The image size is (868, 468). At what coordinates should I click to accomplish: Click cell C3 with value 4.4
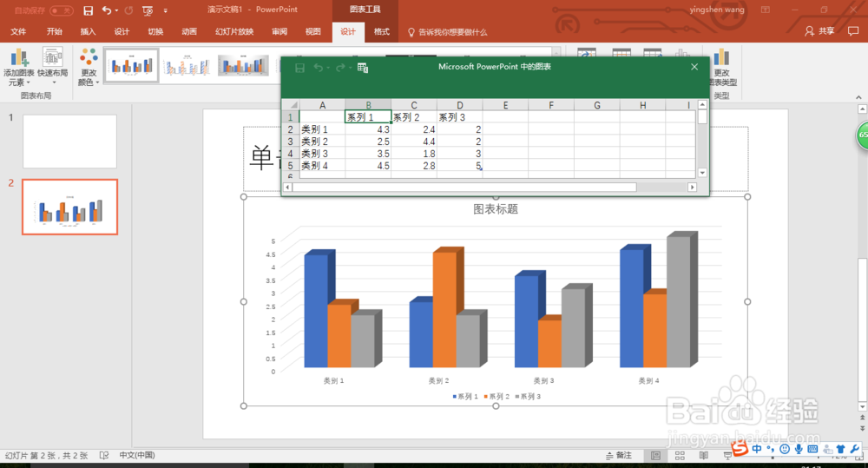click(x=414, y=142)
